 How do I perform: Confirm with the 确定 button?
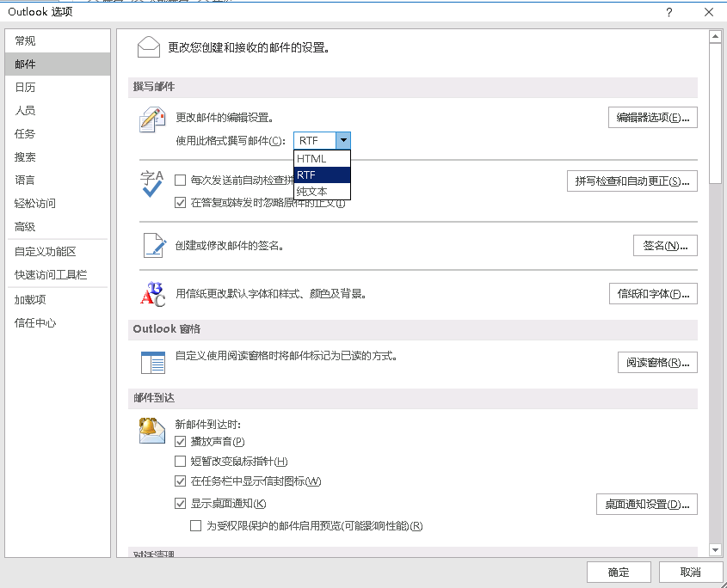tap(619, 573)
